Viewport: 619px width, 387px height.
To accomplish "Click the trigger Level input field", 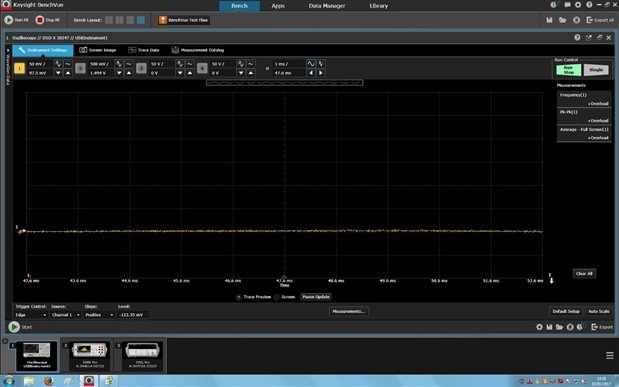I will [x=132, y=315].
